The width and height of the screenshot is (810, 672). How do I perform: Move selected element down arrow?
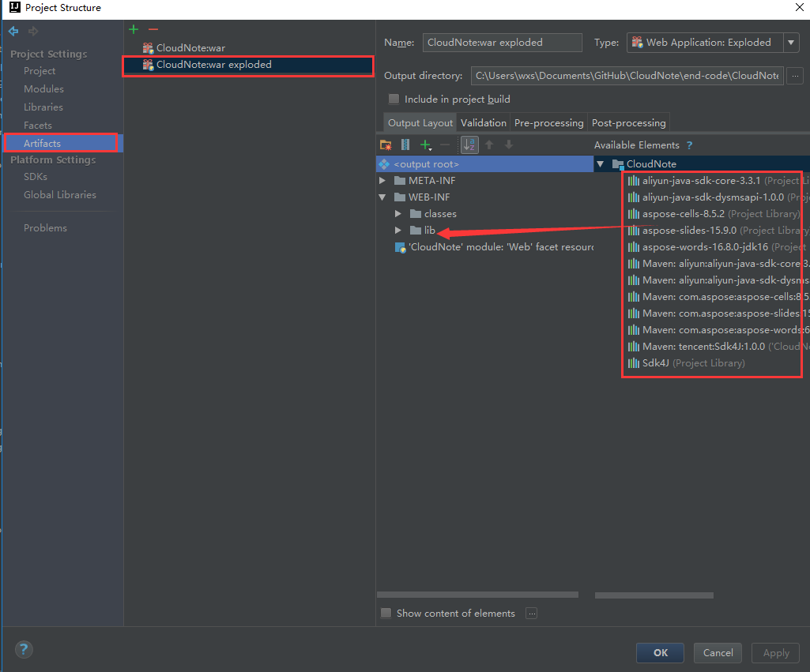(509, 145)
